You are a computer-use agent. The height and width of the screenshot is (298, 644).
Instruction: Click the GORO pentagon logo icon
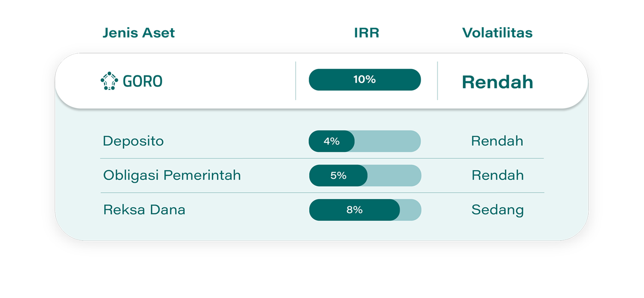109,81
